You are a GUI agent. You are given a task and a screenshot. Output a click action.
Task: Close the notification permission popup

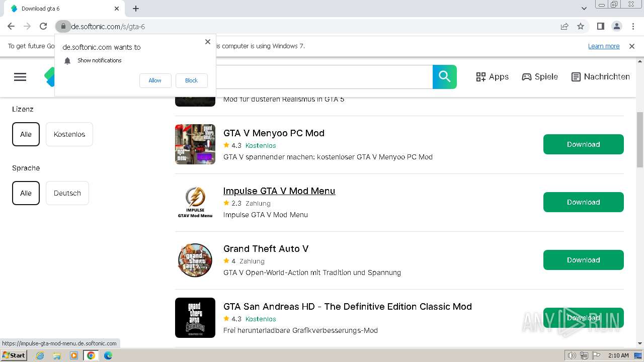tap(208, 42)
